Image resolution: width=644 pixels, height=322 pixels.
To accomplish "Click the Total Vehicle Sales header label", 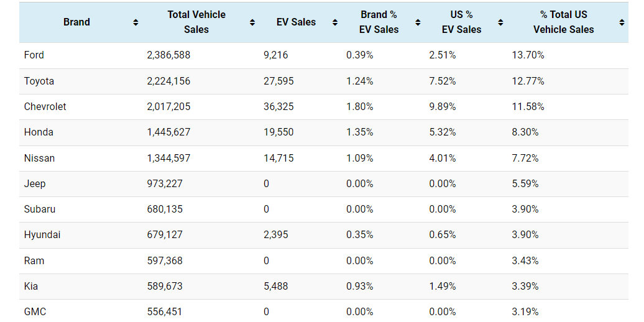I will point(196,22).
